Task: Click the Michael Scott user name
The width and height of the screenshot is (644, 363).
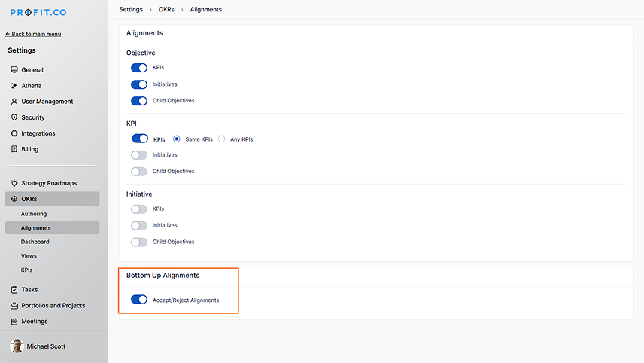Action: (46, 346)
